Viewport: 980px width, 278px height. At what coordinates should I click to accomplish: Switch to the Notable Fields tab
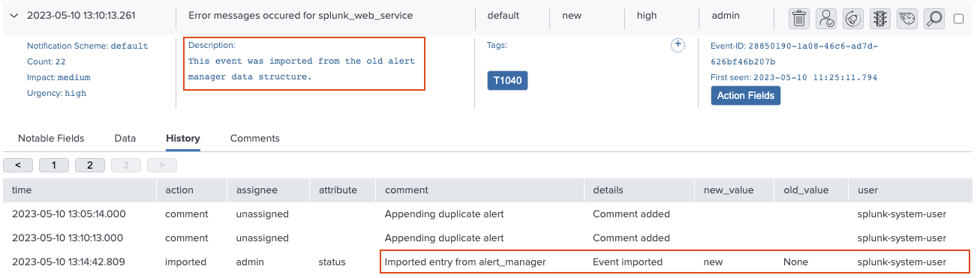(x=51, y=138)
